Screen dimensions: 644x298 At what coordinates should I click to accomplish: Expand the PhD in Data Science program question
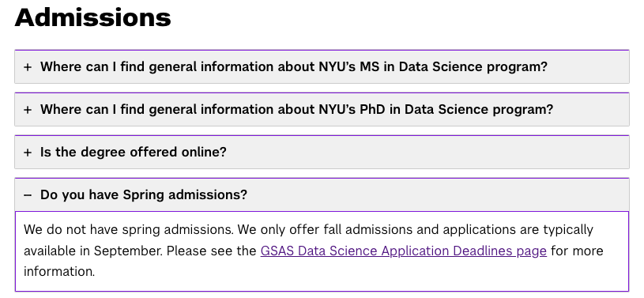pos(322,110)
